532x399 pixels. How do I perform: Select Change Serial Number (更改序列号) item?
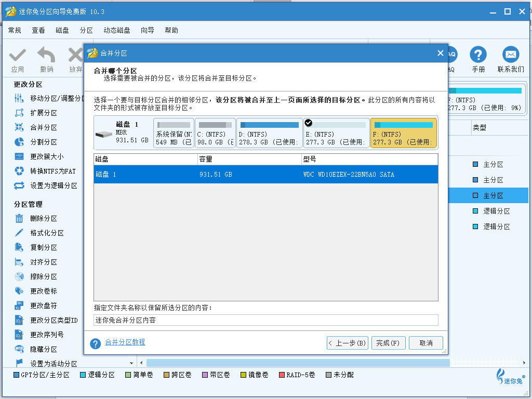39,335
